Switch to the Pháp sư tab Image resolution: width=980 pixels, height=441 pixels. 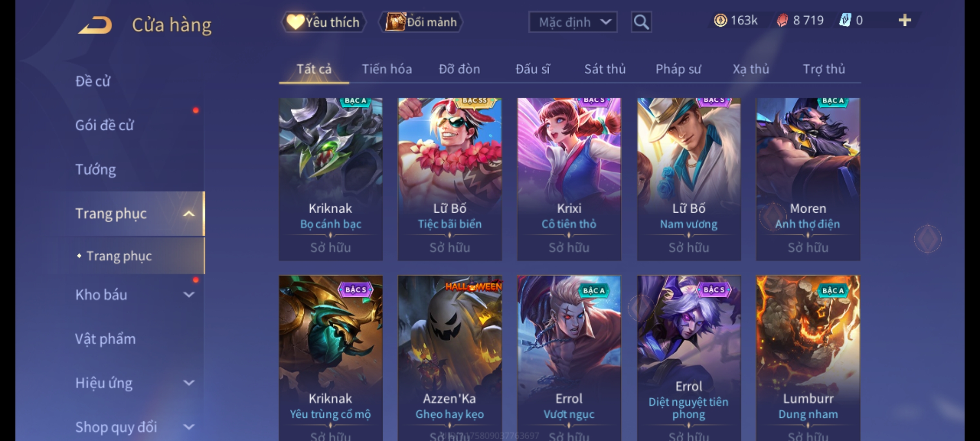(678, 69)
